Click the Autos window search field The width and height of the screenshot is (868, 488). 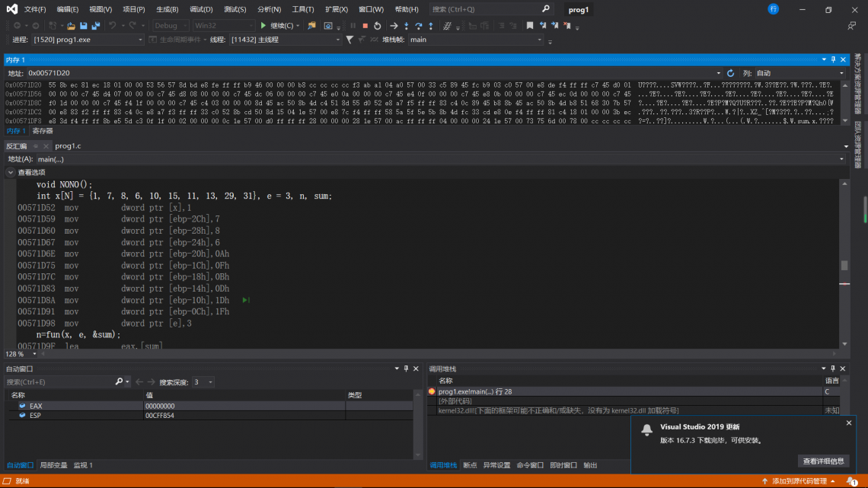click(x=59, y=381)
